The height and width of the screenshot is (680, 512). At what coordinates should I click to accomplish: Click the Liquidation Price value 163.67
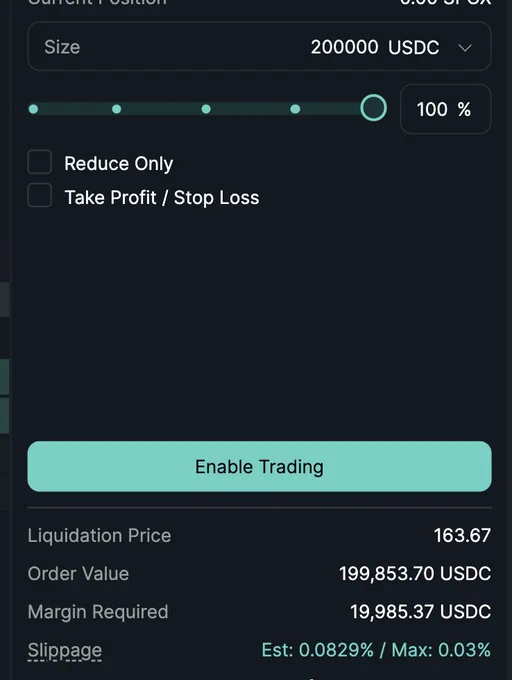[462, 536]
